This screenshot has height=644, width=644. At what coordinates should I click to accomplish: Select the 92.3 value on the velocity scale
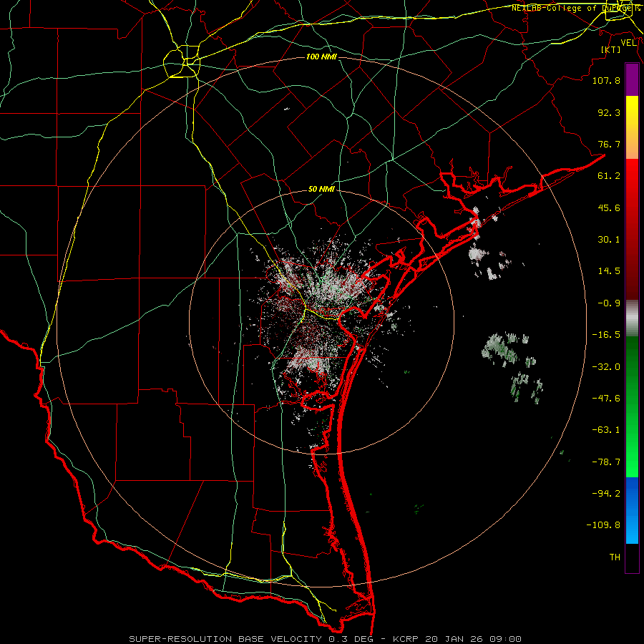[x=609, y=112]
